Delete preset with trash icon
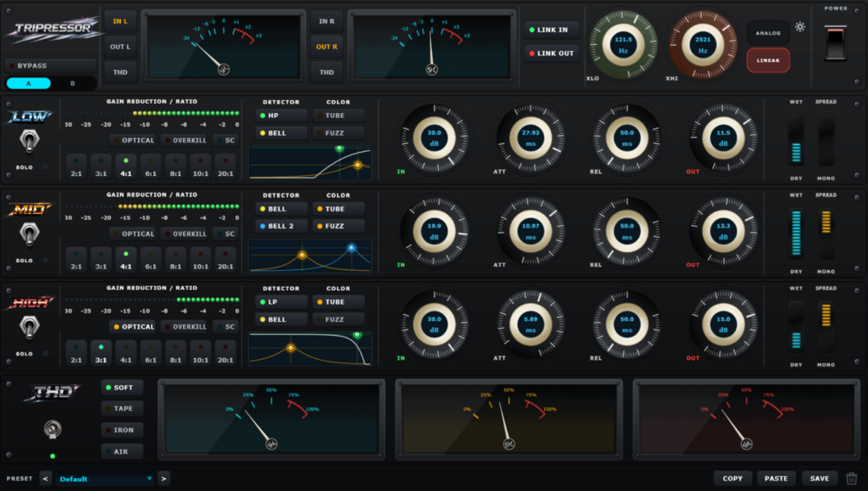The image size is (868, 491). click(x=852, y=478)
